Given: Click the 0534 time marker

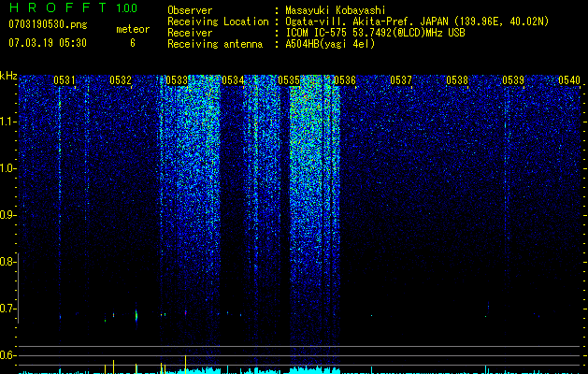Looking at the screenshot, I should (233, 80).
